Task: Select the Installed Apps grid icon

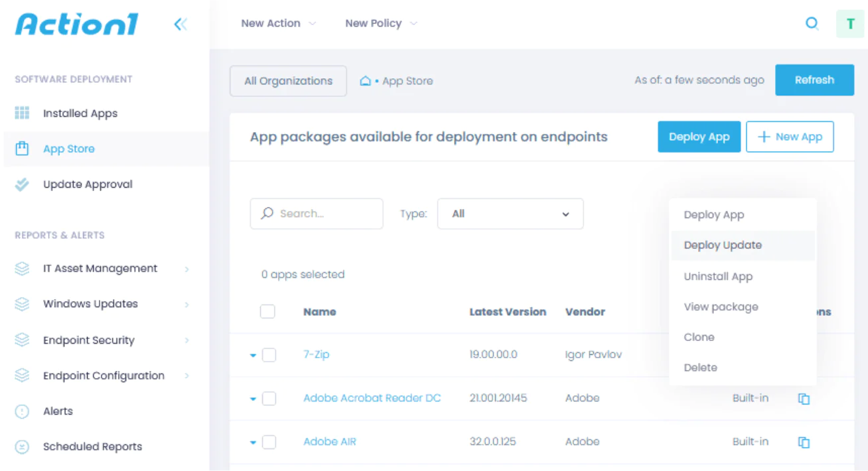Action: pyautogui.click(x=22, y=113)
